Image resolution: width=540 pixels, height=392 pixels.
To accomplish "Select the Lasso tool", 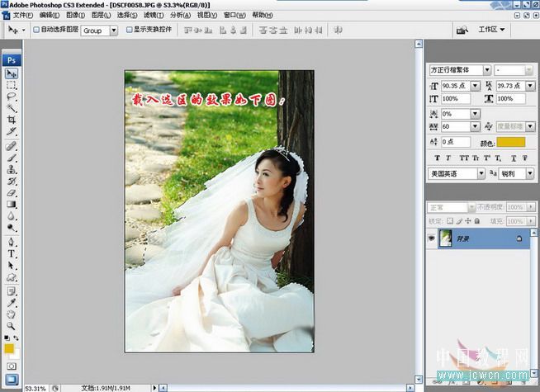I will coord(12,97).
